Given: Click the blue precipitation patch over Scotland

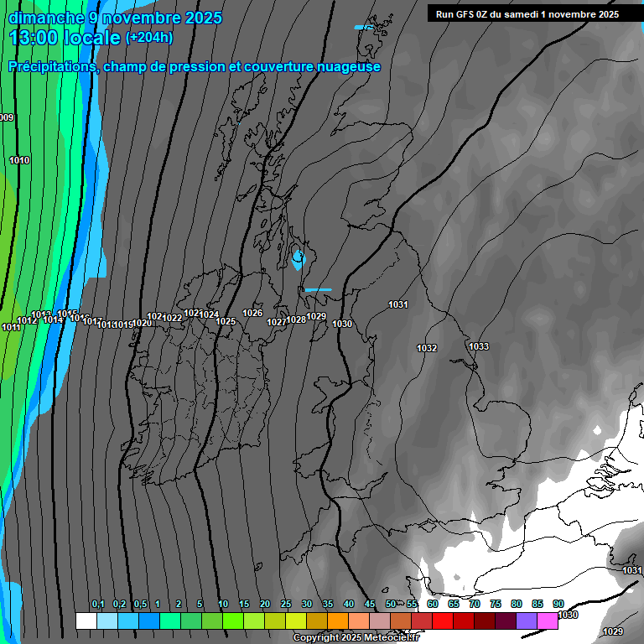Looking at the screenshot, I should [298, 258].
